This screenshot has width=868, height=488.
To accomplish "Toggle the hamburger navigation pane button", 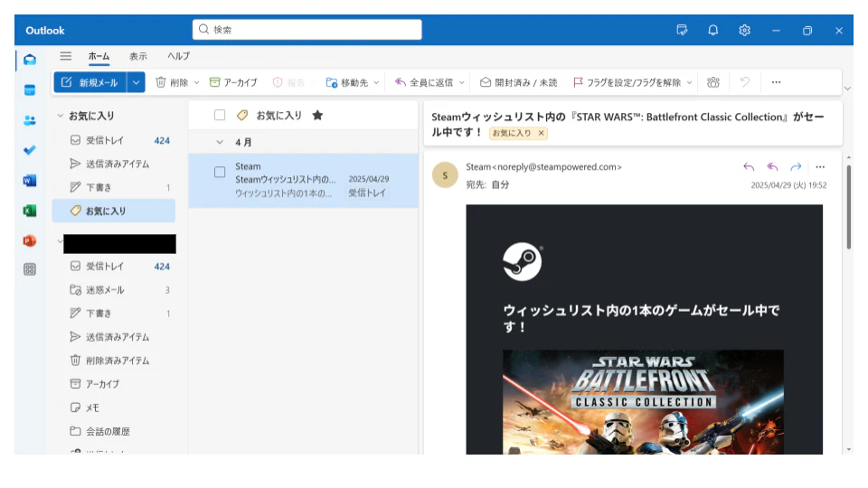I will tap(66, 56).
